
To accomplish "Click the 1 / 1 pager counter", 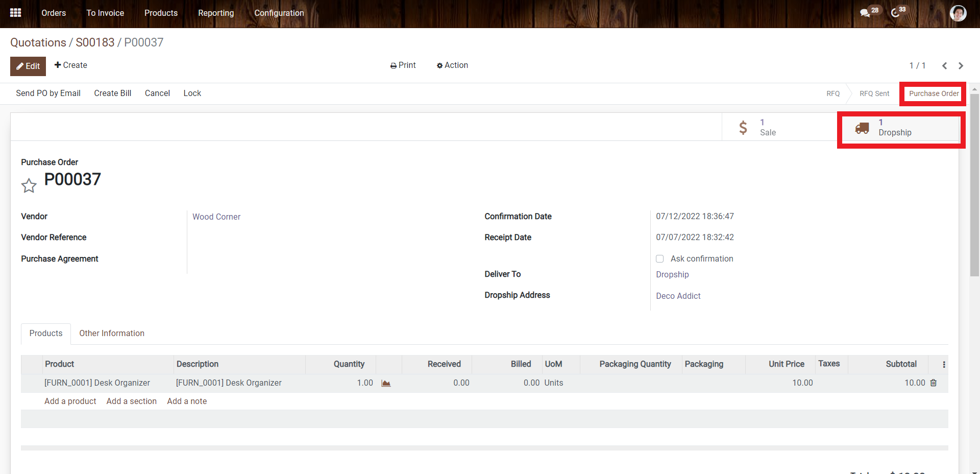I will pos(917,66).
